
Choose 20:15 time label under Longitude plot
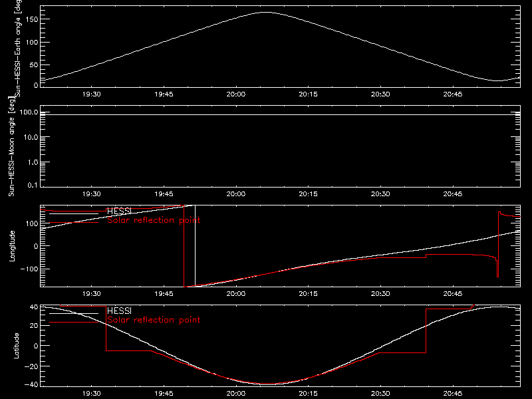point(309,294)
